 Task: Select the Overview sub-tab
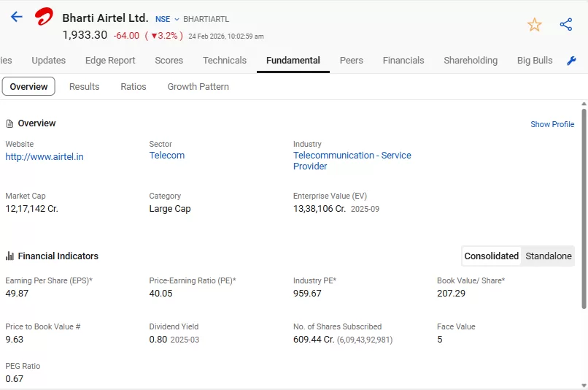[28, 86]
